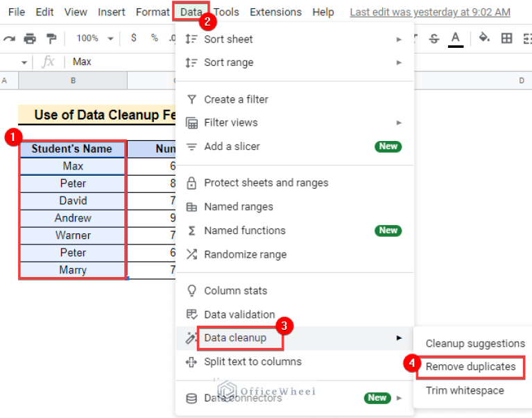
Task: Format as currency with dollar icon
Action: (133, 38)
